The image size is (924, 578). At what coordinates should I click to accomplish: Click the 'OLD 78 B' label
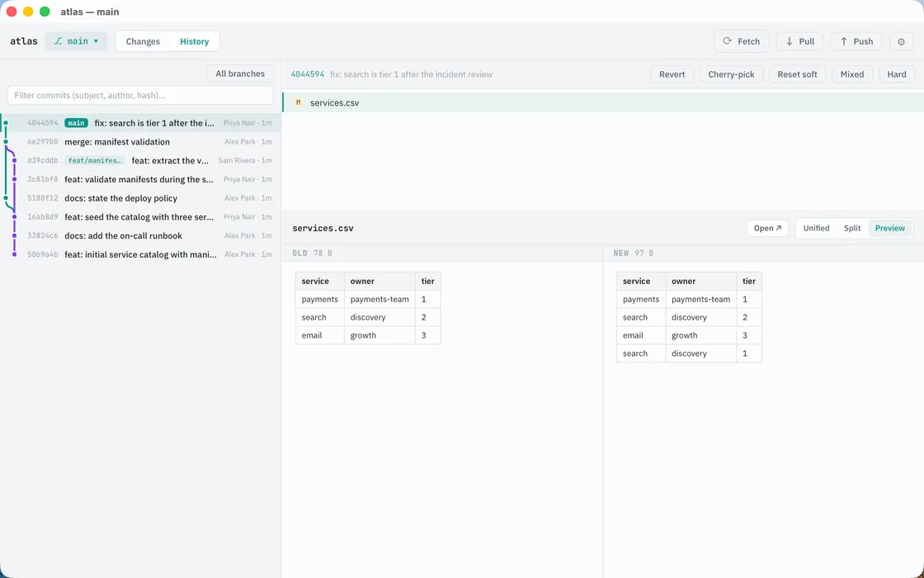(x=313, y=253)
